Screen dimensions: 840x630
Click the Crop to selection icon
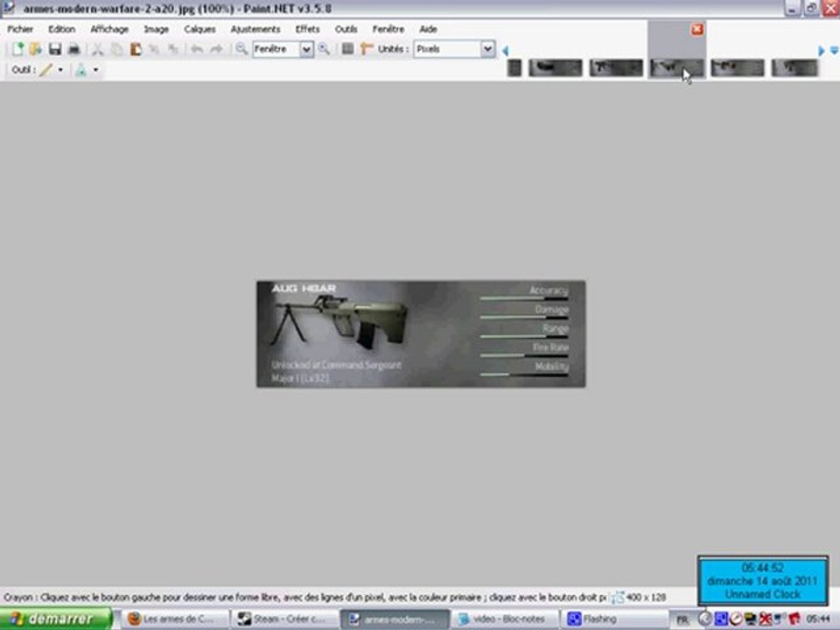click(154, 49)
